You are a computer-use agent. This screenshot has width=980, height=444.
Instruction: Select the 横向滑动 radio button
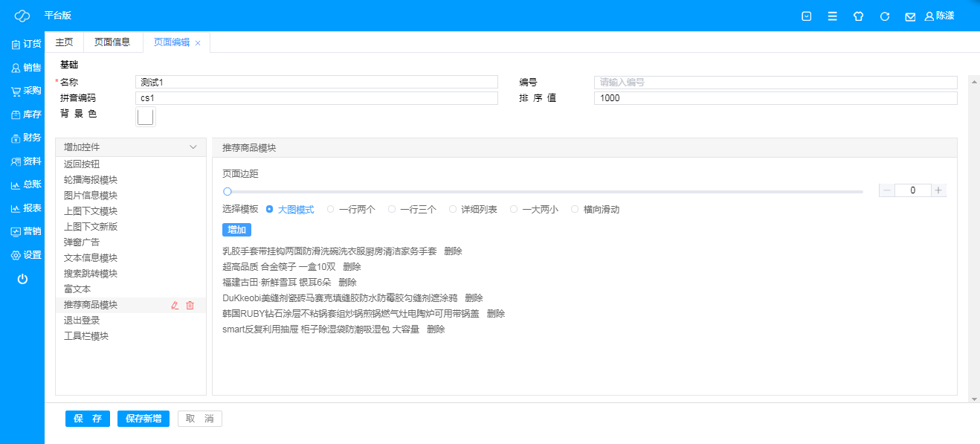pos(575,210)
